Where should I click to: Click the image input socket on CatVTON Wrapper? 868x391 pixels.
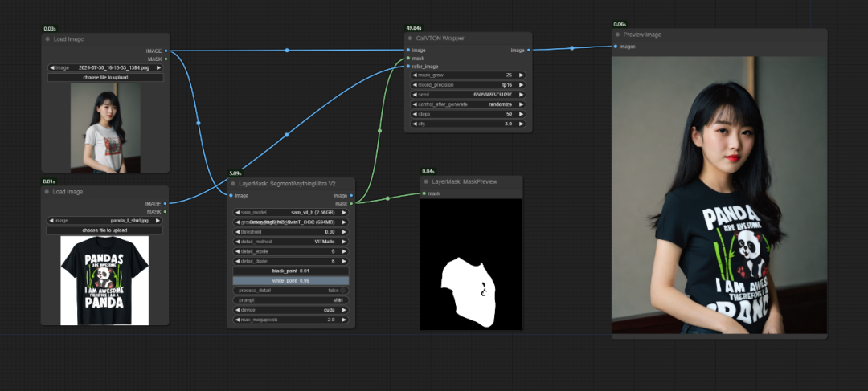[408, 51]
